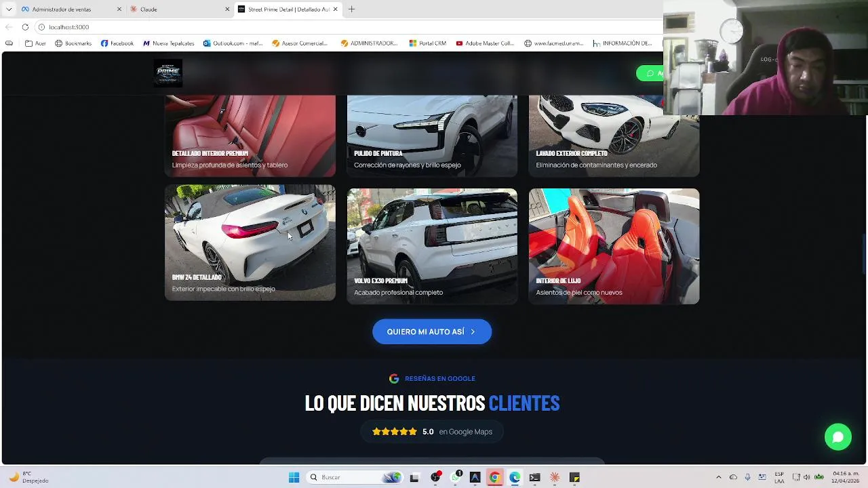
Task: Open the Sticky Notes taskbar icon
Action: 574,477
